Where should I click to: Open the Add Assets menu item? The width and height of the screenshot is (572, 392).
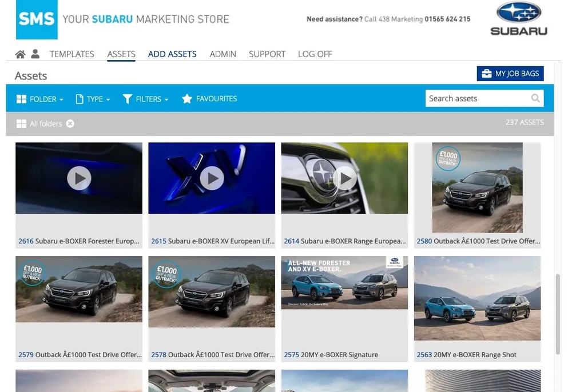pos(172,54)
